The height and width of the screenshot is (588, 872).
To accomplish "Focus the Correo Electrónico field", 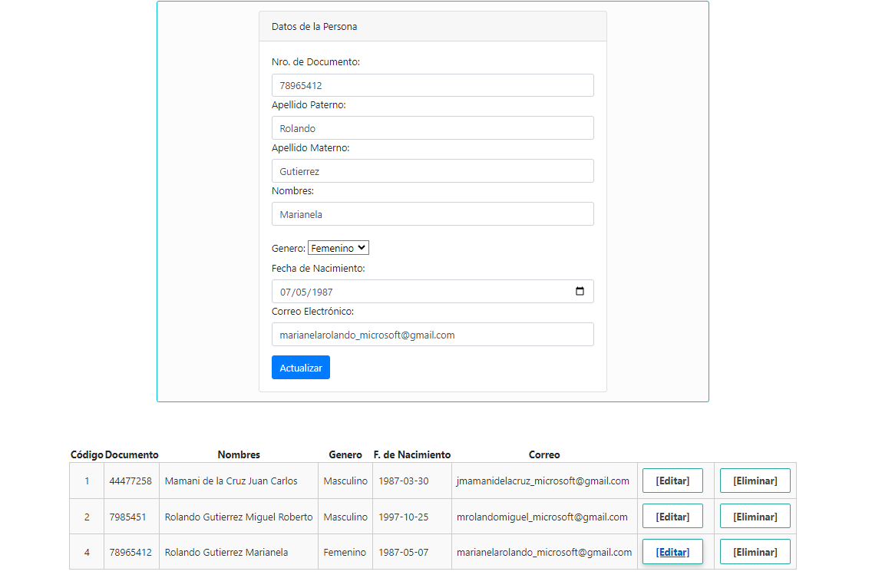I will tap(432, 335).
